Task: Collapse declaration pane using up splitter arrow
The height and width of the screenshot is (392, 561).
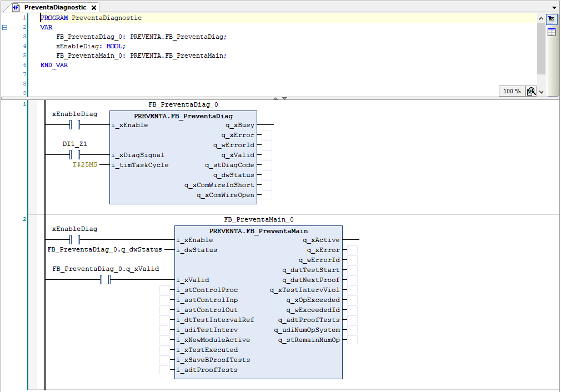Action: click(276, 98)
